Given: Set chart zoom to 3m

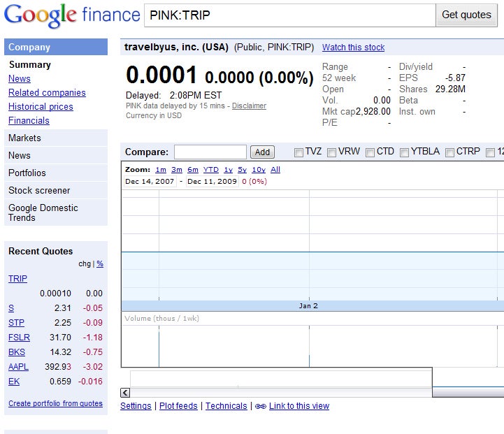Looking at the screenshot, I should point(177,170).
